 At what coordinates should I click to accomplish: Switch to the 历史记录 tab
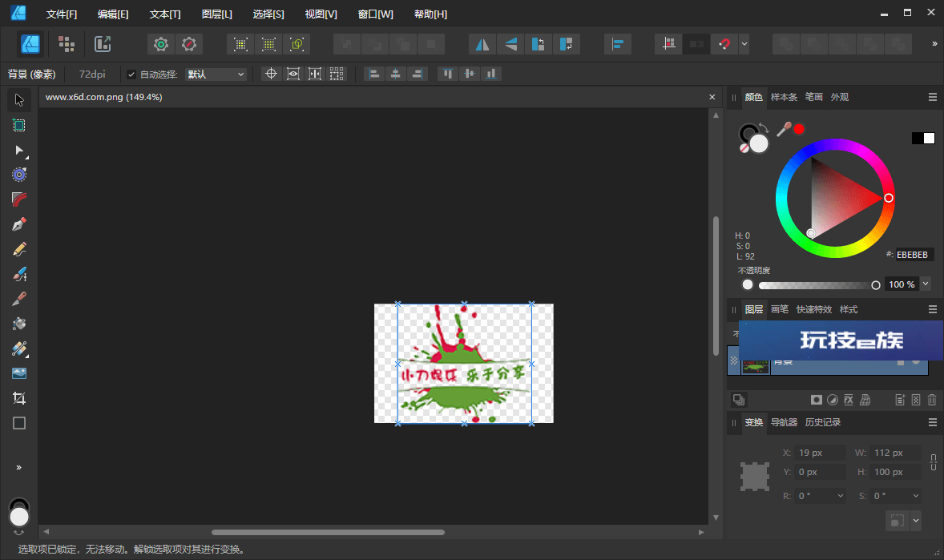[x=823, y=423]
